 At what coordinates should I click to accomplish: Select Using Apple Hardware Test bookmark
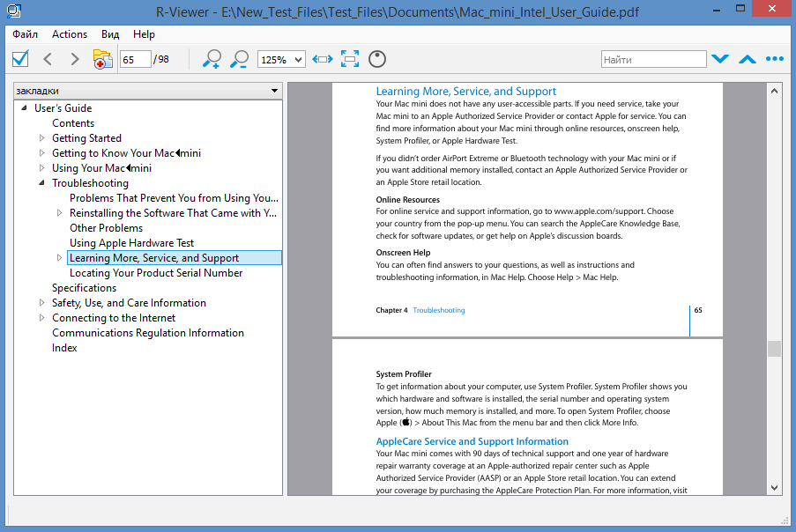tap(131, 243)
